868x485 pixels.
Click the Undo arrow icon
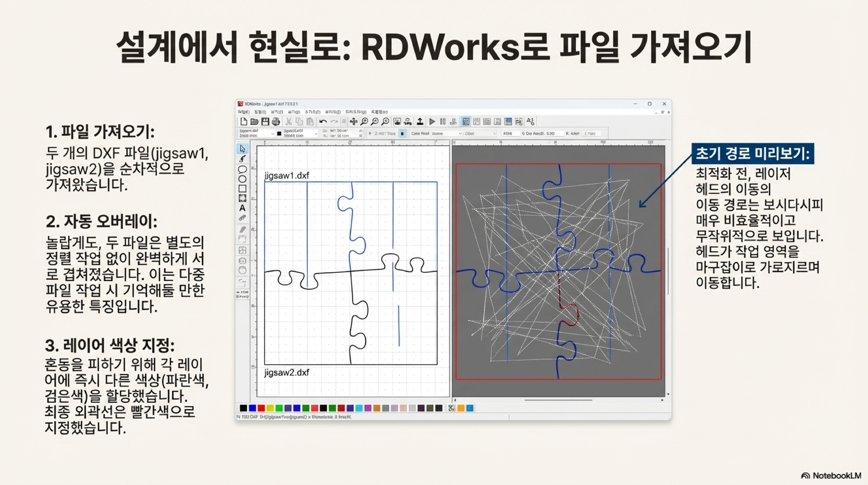click(x=323, y=121)
